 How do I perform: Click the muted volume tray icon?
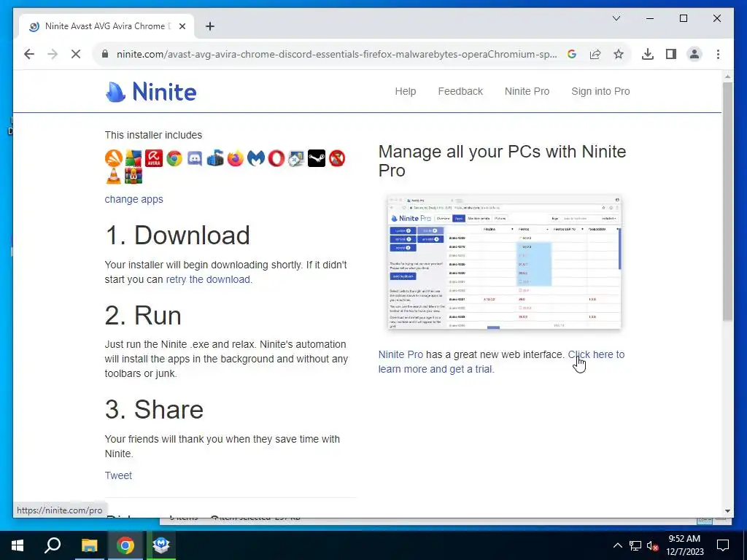(x=653, y=545)
